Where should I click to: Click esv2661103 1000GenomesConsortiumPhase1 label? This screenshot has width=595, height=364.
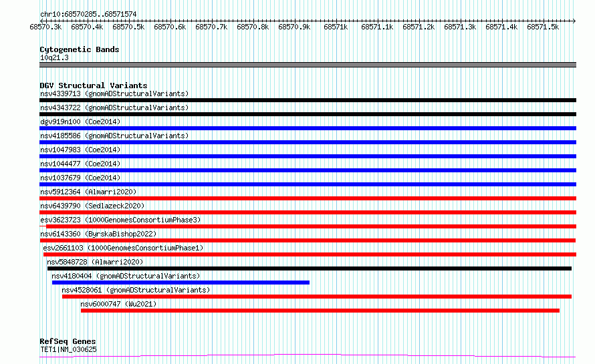(x=123, y=248)
